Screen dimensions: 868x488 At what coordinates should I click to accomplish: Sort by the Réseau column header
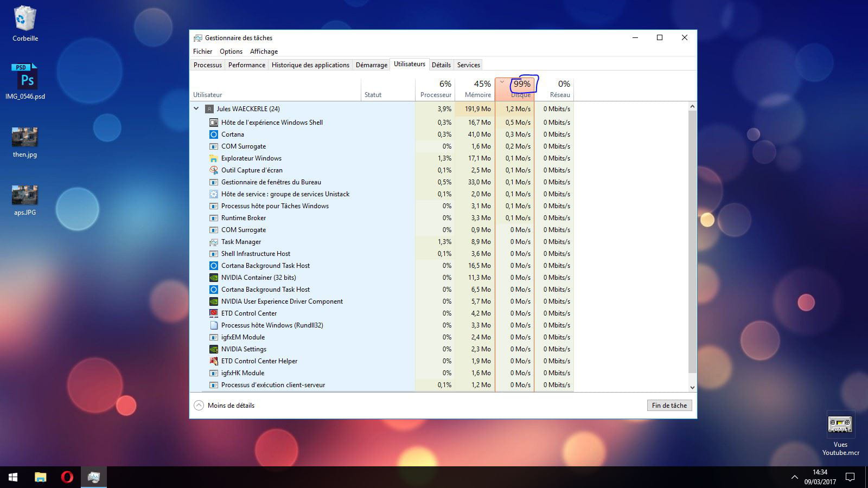click(x=554, y=89)
